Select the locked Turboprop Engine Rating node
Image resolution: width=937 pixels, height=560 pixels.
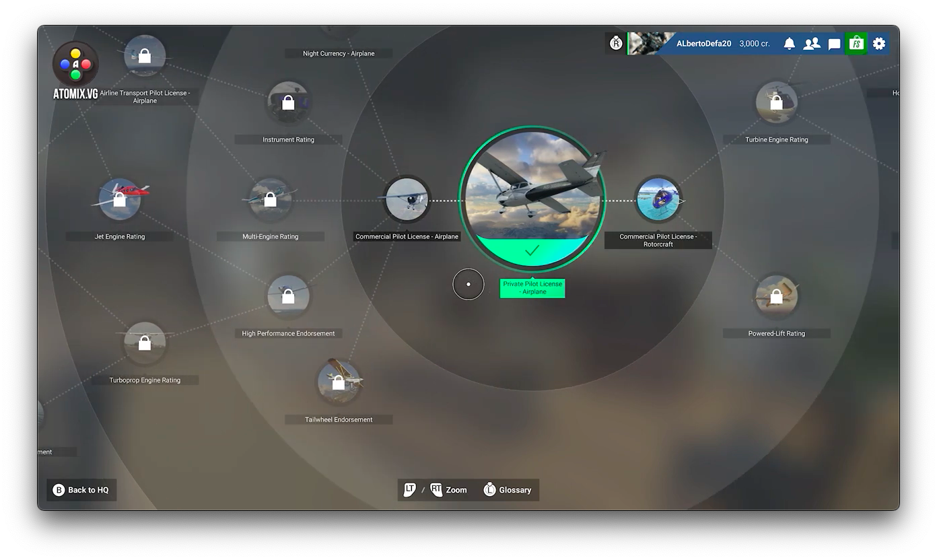[x=145, y=343]
